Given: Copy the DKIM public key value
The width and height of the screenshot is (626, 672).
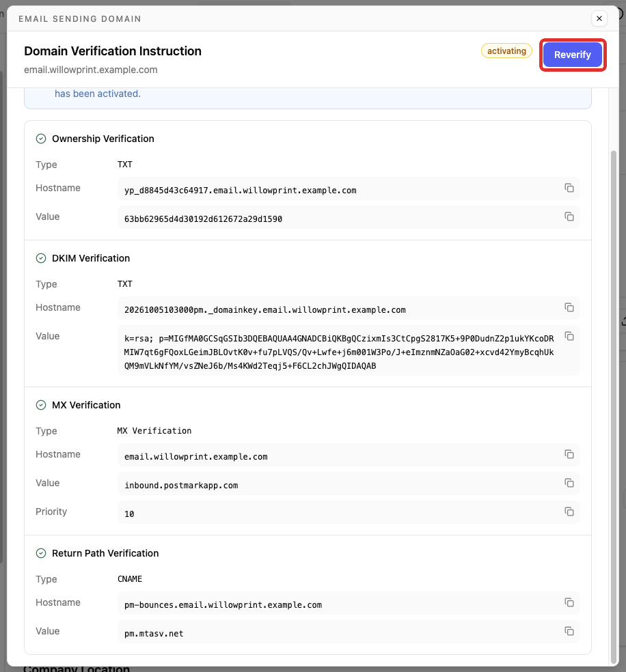Looking at the screenshot, I should pyautogui.click(x=569, y=336).
